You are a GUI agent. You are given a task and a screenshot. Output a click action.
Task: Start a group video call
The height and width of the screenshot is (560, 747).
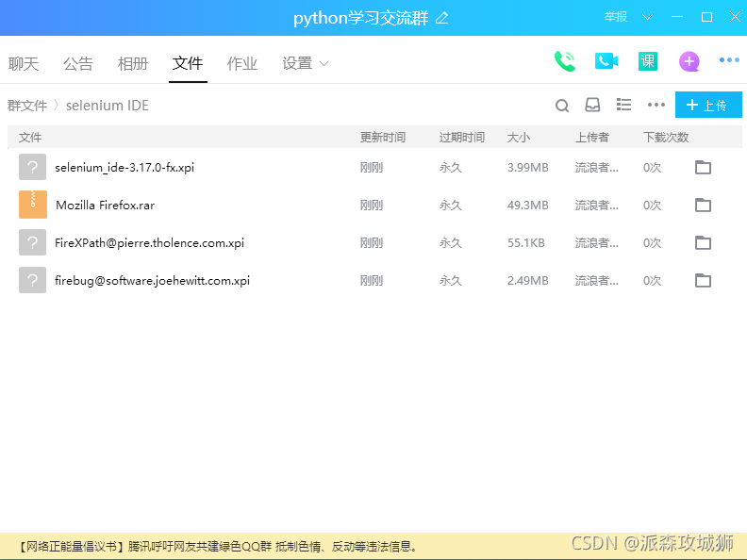click(x=606, y=61)
